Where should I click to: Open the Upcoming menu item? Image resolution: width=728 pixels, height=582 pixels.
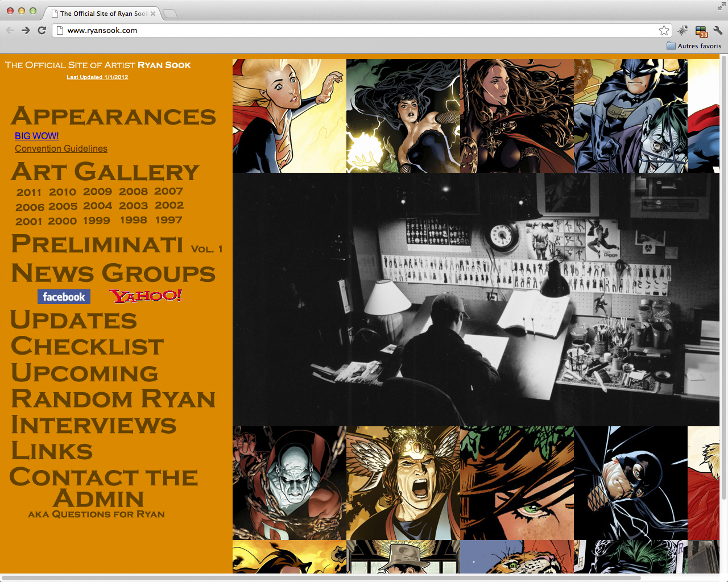(x=85, y=373)
